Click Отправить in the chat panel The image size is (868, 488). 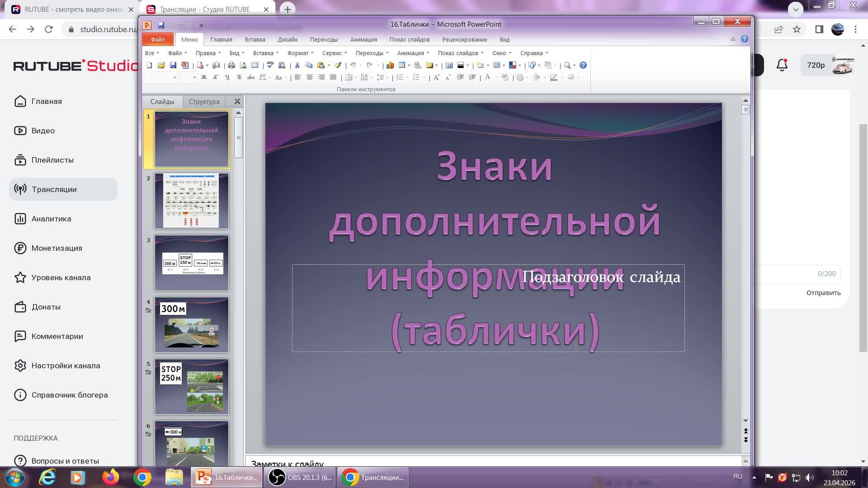coord(823,293)
